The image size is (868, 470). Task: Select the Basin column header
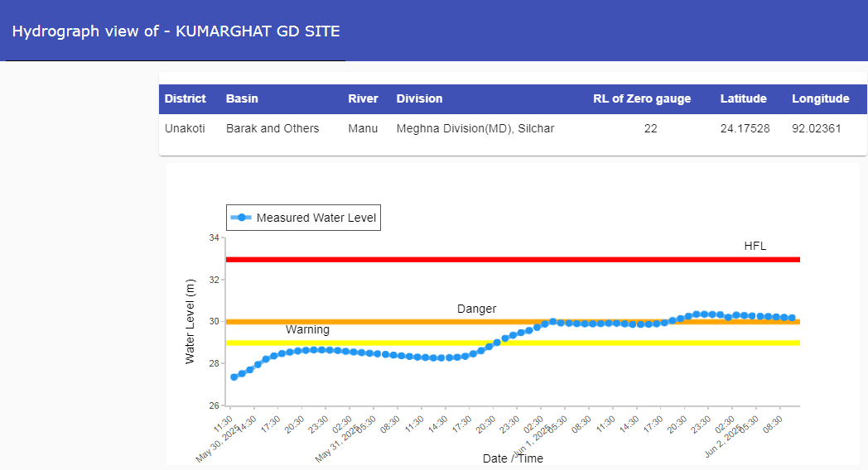pos(242,99)
